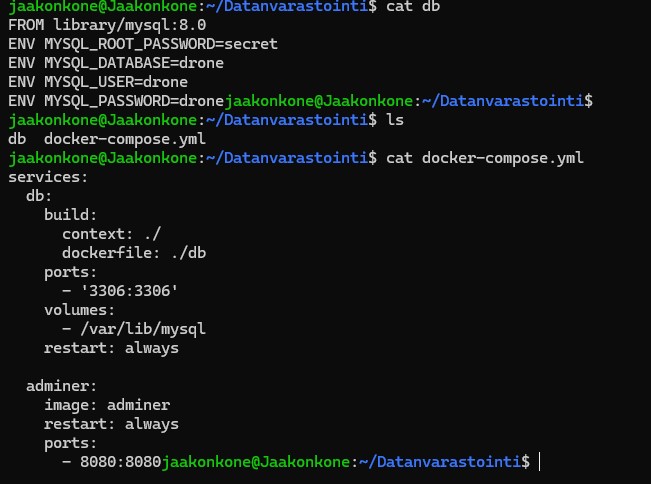Click the 'image: adminer' line
The width and height of the screenshot is (651, 484).
tap(107, 405)
